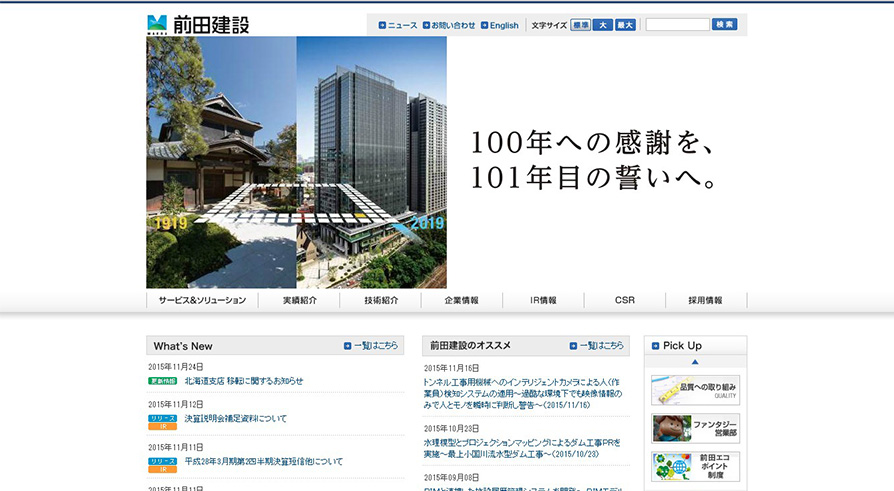Click the arrow icon beside ニュース

coord(383,25)
